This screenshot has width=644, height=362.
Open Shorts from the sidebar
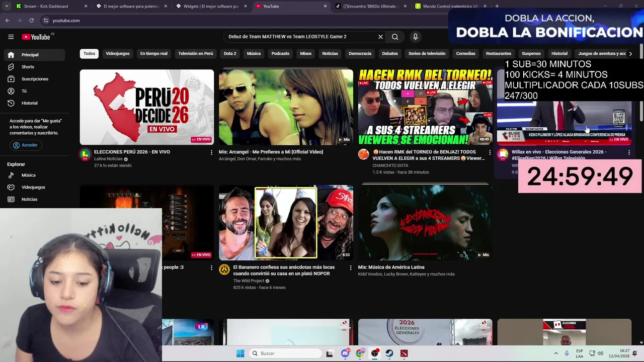28,67
